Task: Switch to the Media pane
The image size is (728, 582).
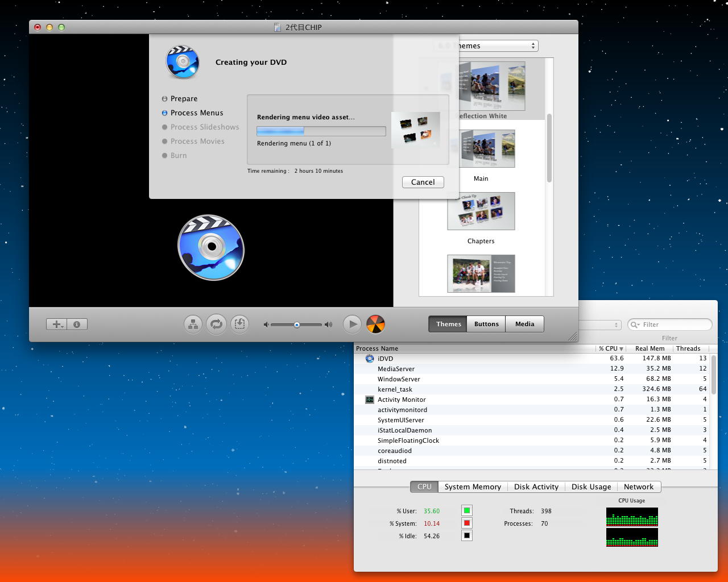Action: (524, 324)
